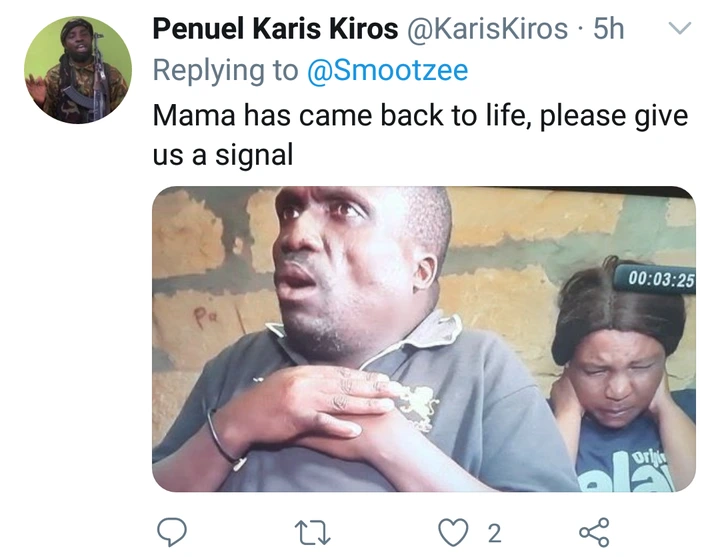Viewport: 720px width, 557px height.
Task: Click the reply speech bubble icon
Action: point(172,532)
